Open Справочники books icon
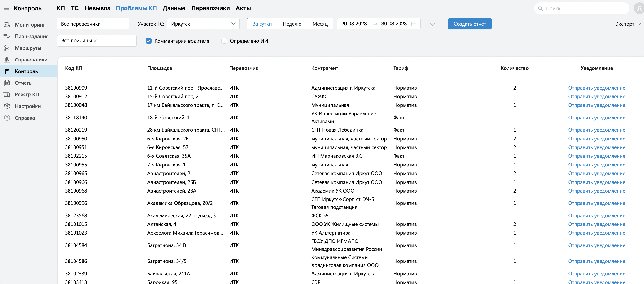This screenshot has height=284, width=644. coord(7,60)
